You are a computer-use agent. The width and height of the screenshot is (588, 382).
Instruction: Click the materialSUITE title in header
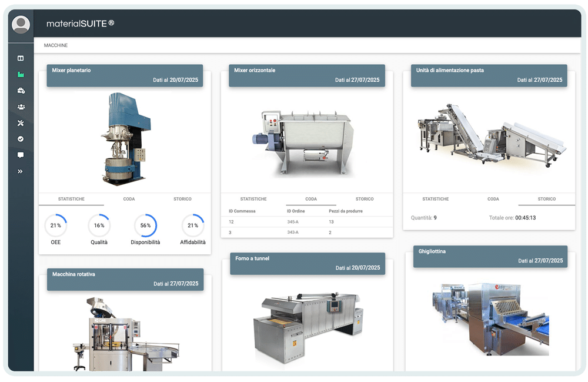pos(81,24)
